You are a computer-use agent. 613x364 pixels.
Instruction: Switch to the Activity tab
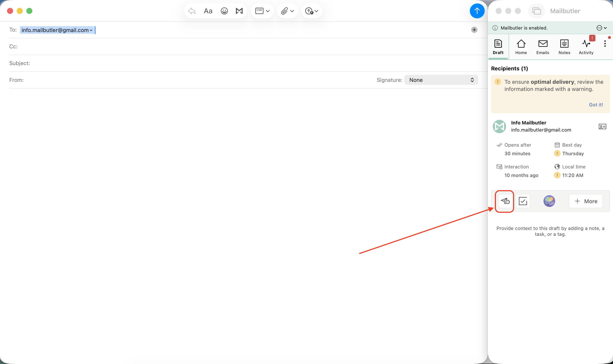point(586,47)
